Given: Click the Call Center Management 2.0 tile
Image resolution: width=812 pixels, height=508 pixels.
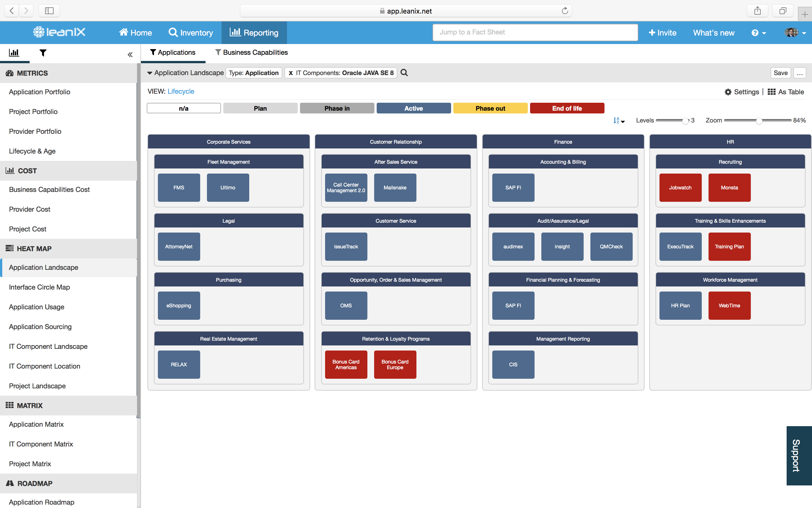Looking at the screenshot, I should [346, 187].
